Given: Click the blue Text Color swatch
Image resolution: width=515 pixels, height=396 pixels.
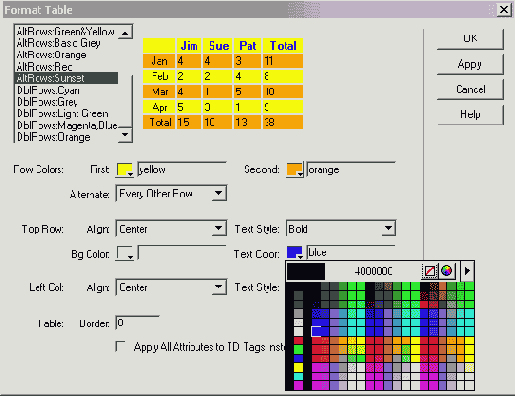Looking at the screenshot, I should [x=295, y=253].
